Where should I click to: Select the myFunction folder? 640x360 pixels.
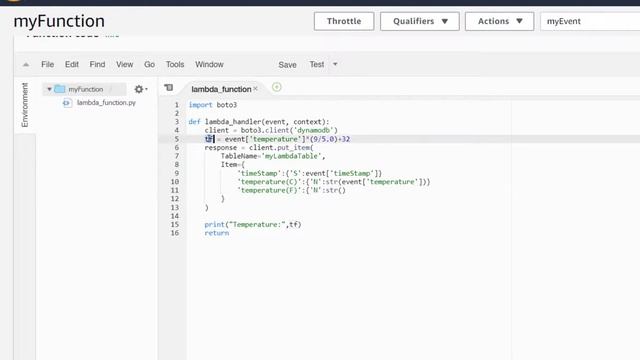(85, 89)
